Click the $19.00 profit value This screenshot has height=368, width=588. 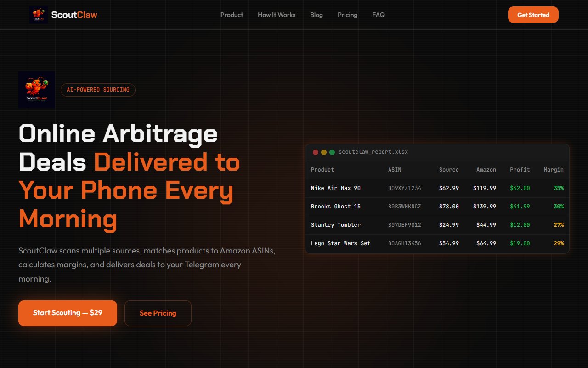pos(520,243)
